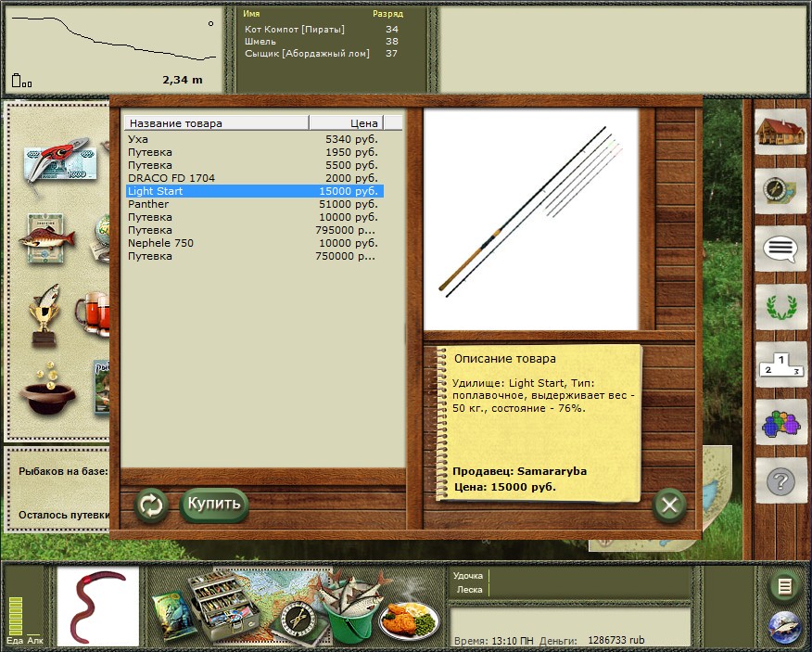This screenshot has height=652, width=812.
Task: Click the food plate icon
Action: click(409, 617)
